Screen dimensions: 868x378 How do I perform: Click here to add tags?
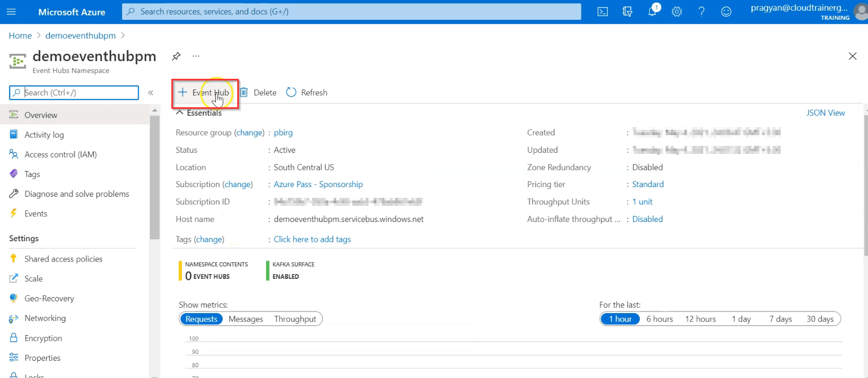(312, 239)
